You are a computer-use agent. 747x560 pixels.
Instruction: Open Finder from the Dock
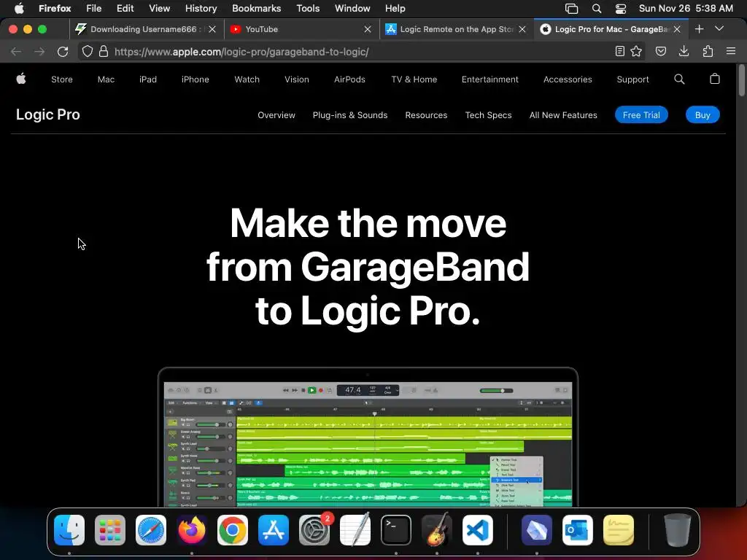[x=69, y=530]
